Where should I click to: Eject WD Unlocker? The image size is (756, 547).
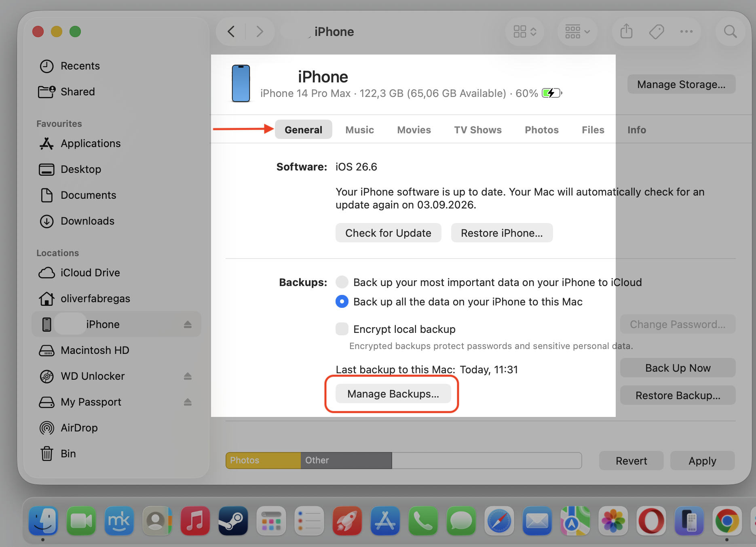tap(188, 376)
